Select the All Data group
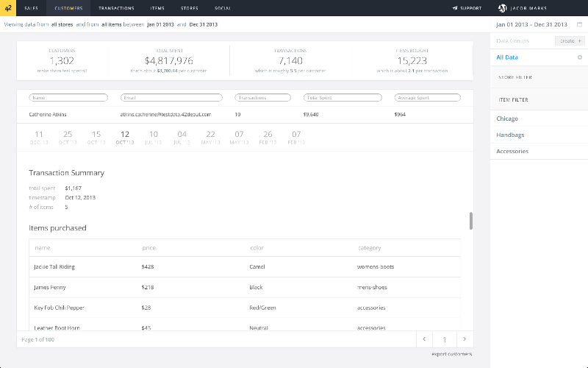Image resolution: width=588 pixels, height=368 pixels. point(507,57)
